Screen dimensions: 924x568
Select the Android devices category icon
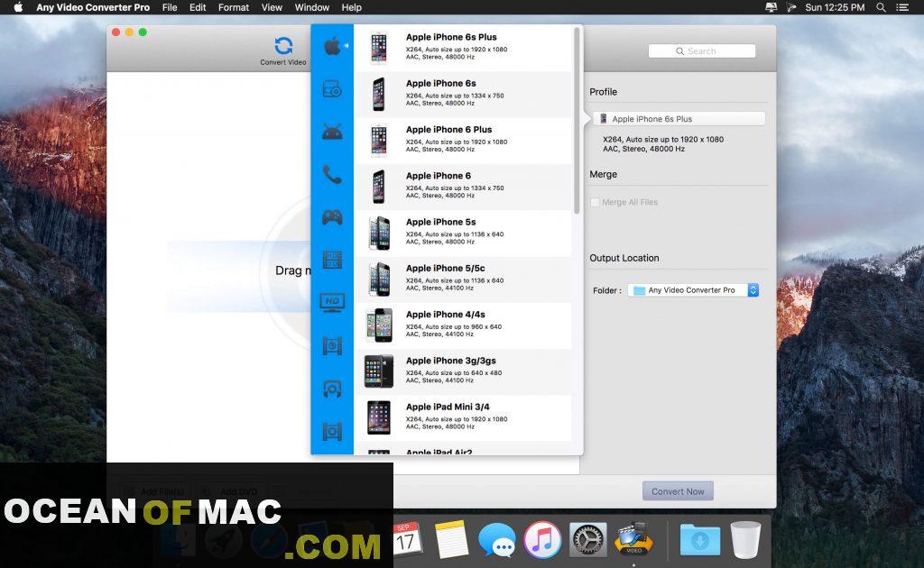point(332,132)
